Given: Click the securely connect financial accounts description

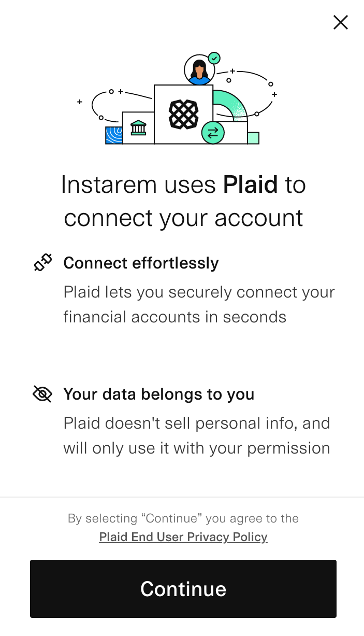Looking at the screenshot, I should click(x=199, y=304).
